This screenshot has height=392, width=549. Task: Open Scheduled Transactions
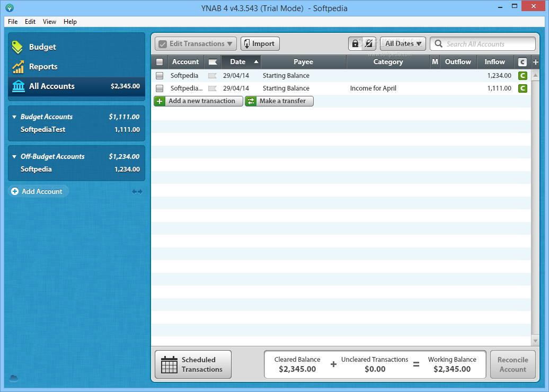[x=193, y=364]
